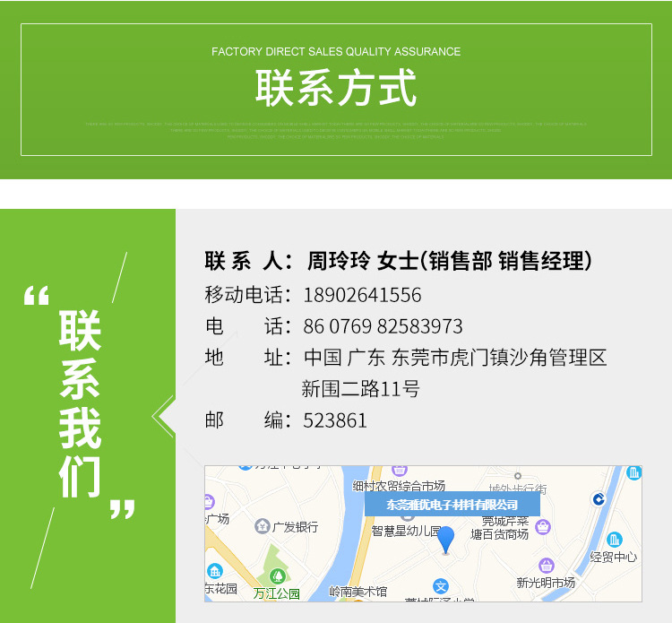Click the 东莞雅优电子材料有限公司 map label

point(452,505)
